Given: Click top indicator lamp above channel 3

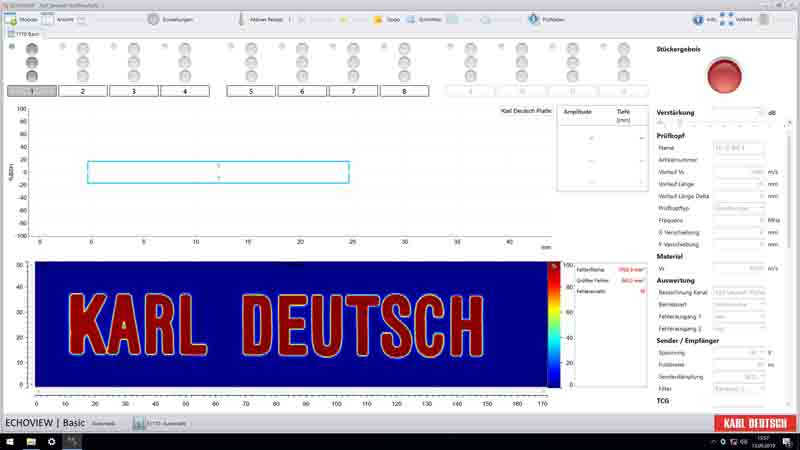Looking at the screenshot, I should pyautogui.click(x=134, y=49).
